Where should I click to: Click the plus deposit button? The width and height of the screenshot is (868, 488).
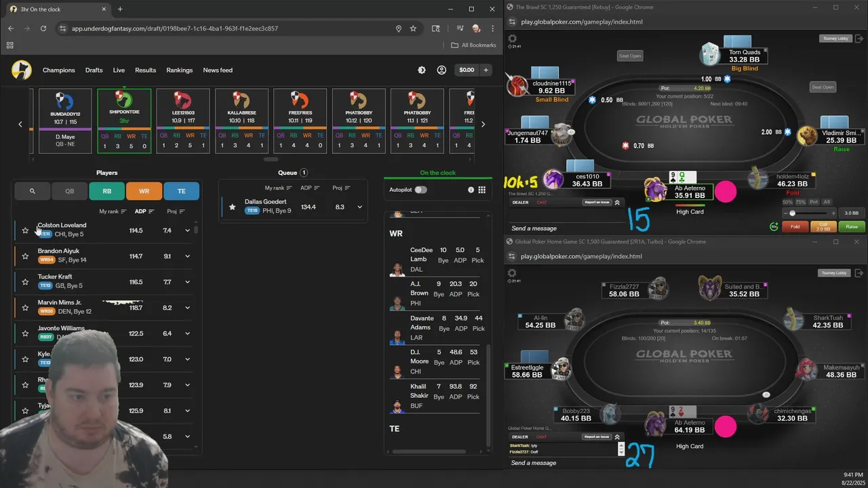point(486,70)
